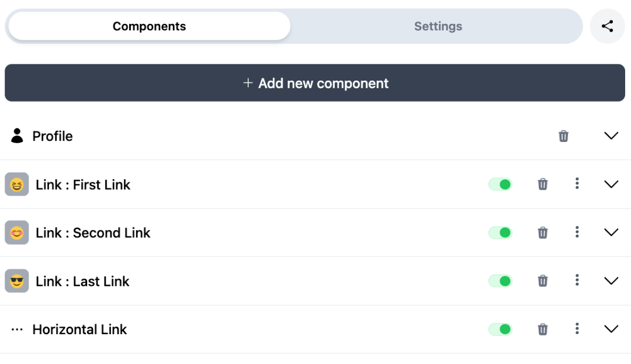Select the Components tab
This screenshot has width=631, height=364.
pyautogui.click(x=149, y=26)
